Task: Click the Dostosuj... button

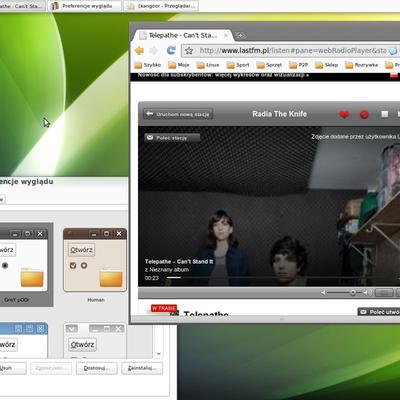Action: click(97, 368)
